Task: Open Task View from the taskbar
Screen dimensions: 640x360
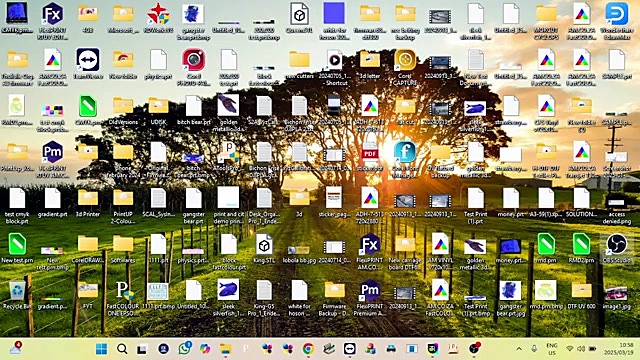Action: pos(142,349)
